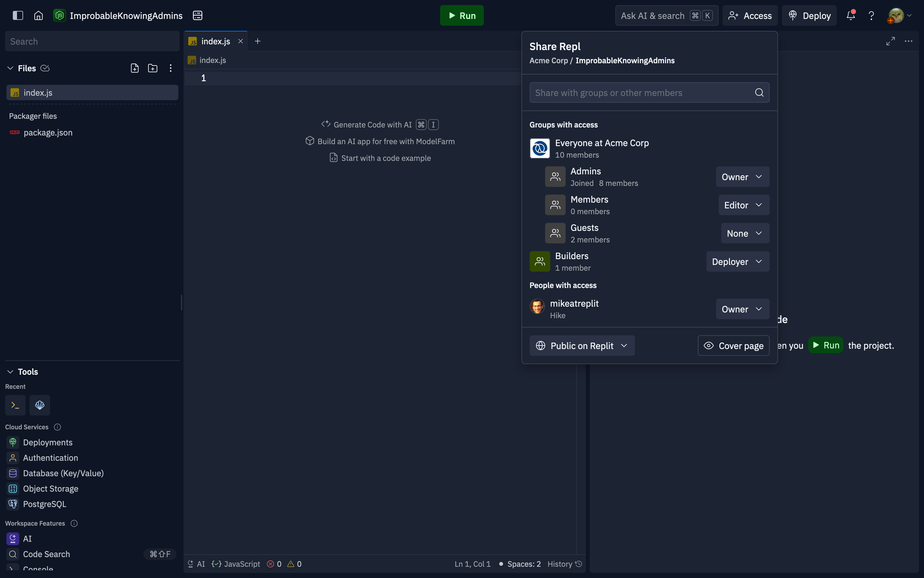
Task: Maximize the right pane
Action: pyautogui.click(x=890, y=41)
